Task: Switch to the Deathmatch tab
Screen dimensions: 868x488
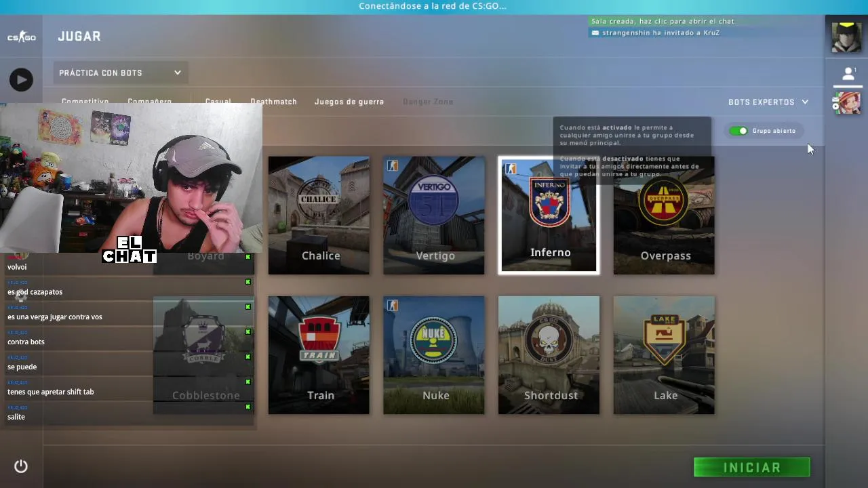Action: [x=273, y=102]
